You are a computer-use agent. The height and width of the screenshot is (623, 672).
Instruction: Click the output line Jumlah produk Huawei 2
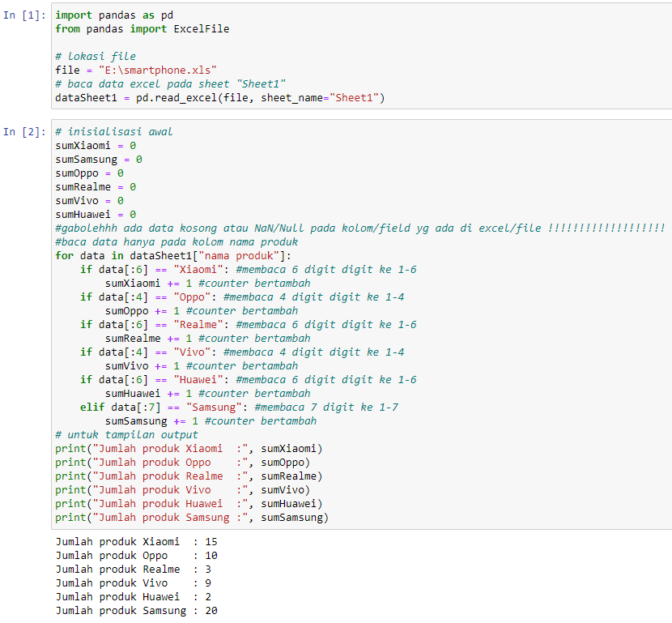[130, 596]
